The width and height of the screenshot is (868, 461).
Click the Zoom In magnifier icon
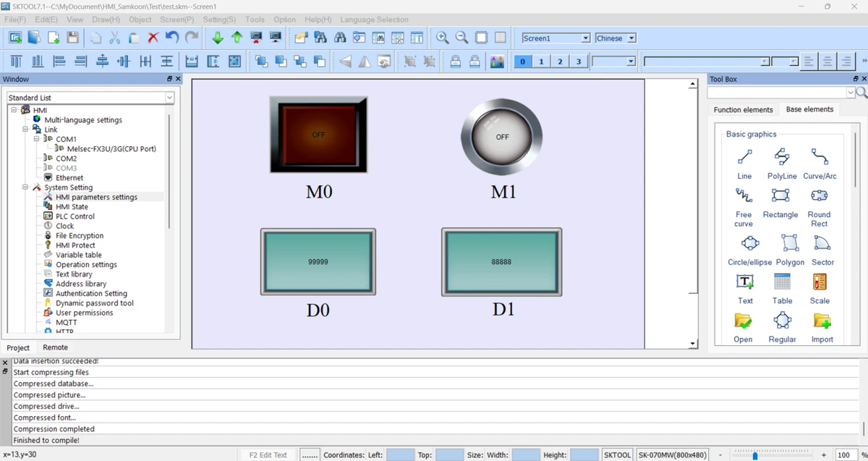[x=442, y=38]
